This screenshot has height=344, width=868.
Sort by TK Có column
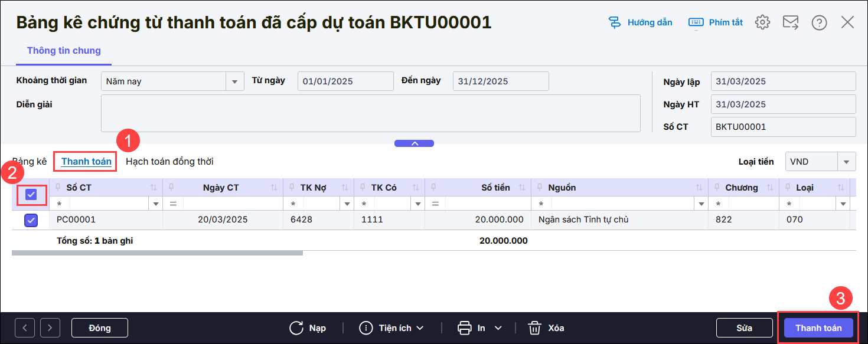(416, 188)
